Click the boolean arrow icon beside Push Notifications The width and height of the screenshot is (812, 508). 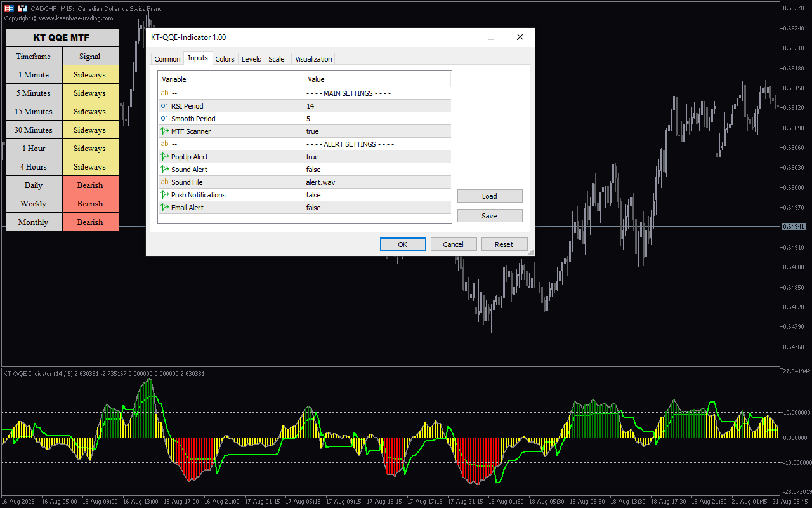pyautogui.click(x=165, y=195)
